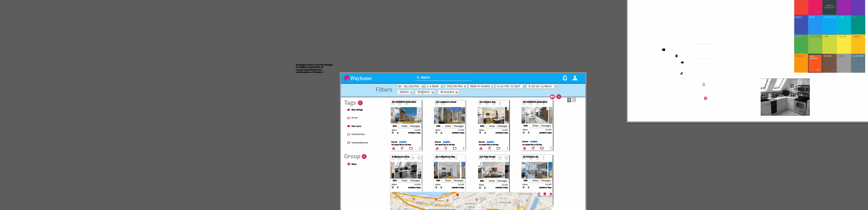Click the pencil icon on 43 Hollyhox Ave. card

(x=481, y=148)
